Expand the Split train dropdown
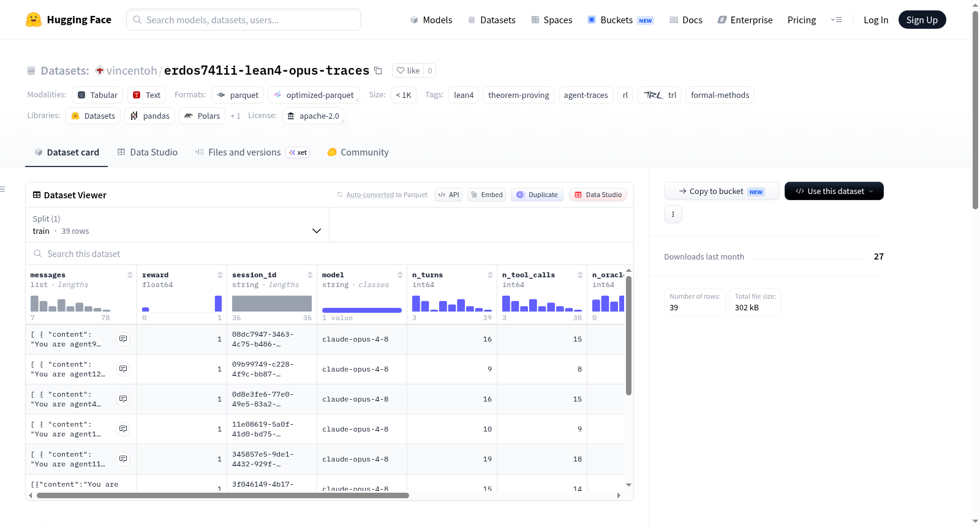980x527 pixels. [x=178, y=225]
